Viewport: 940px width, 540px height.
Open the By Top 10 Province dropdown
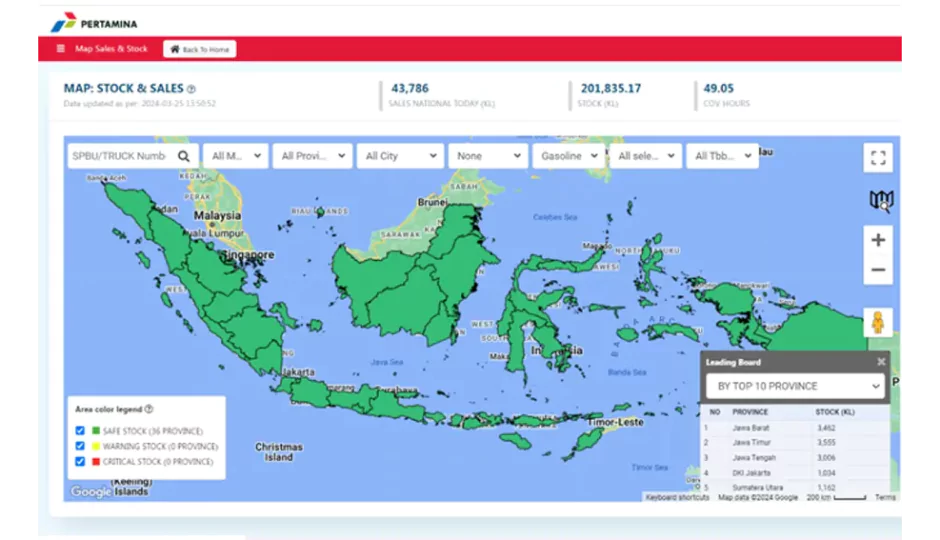797,386
